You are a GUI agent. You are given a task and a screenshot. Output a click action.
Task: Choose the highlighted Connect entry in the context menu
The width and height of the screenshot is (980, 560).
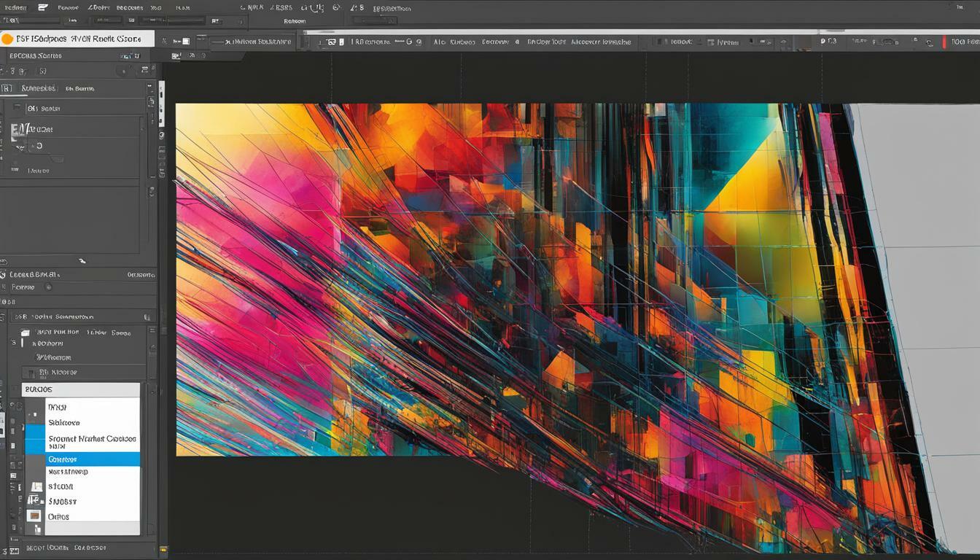click(80, 459)
